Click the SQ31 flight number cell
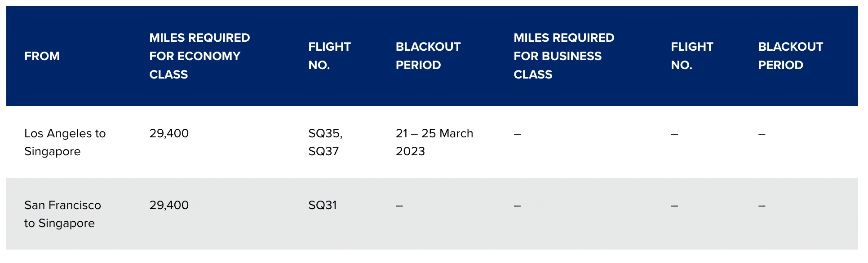Viewport: 868px width, 263px height. pos(322,205)
